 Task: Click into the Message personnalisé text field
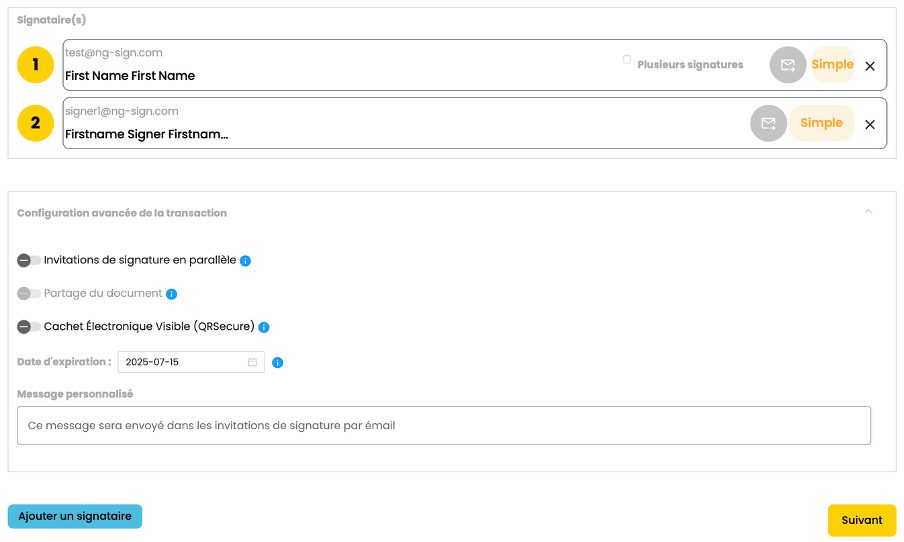point(444,425)
